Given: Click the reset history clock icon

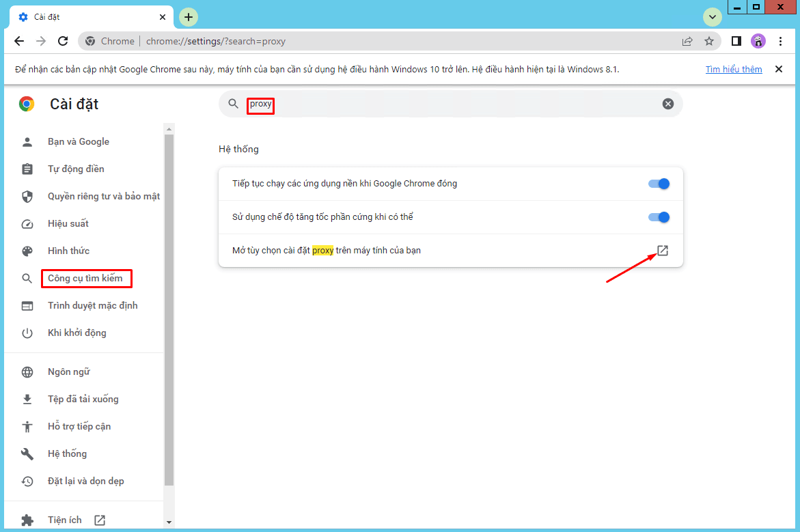Looking at the screenshot, I should click(27, 481).
